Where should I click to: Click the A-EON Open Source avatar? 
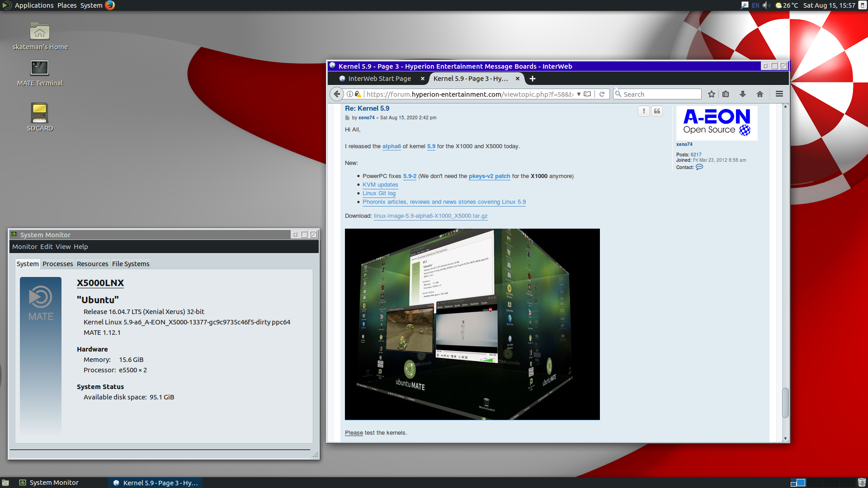click(717, 123)
